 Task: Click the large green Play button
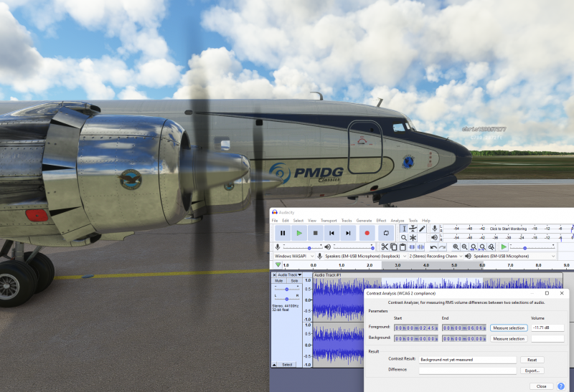click(299, 233)
